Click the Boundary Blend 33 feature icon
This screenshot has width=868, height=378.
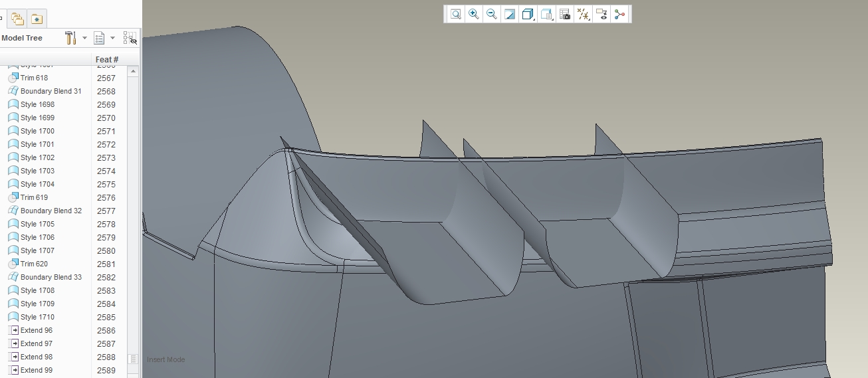point(13,277)
